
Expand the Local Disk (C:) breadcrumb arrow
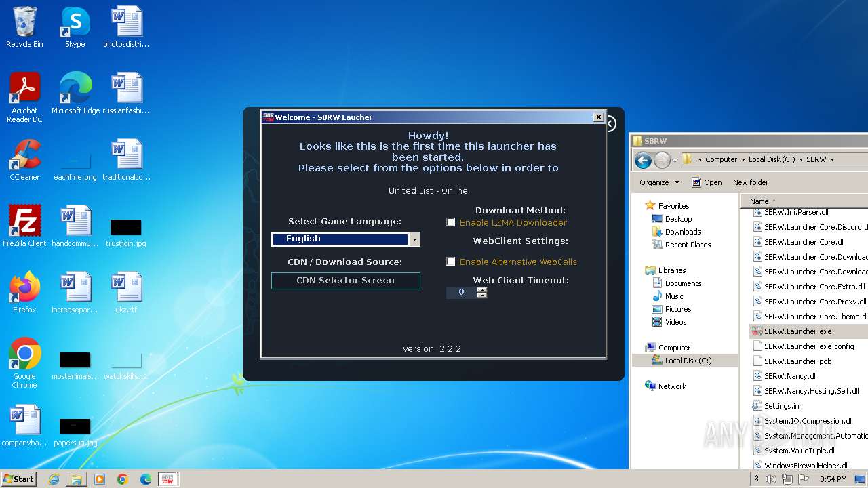[x=801, y=160]
